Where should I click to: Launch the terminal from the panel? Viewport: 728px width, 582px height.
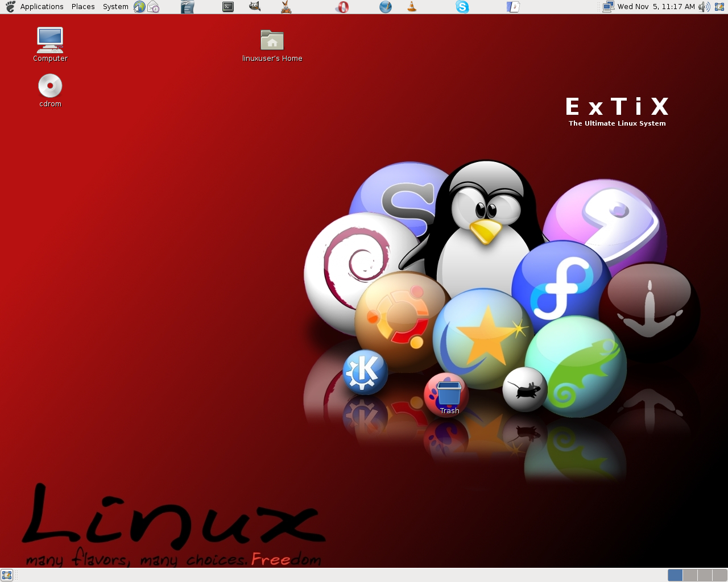point(228,7)
